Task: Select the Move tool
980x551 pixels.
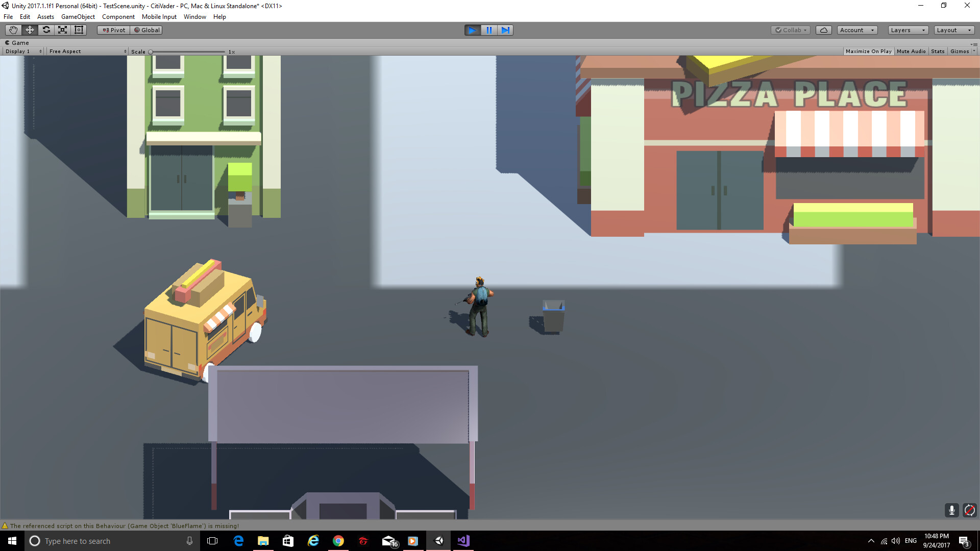Action: coord(30,30)
